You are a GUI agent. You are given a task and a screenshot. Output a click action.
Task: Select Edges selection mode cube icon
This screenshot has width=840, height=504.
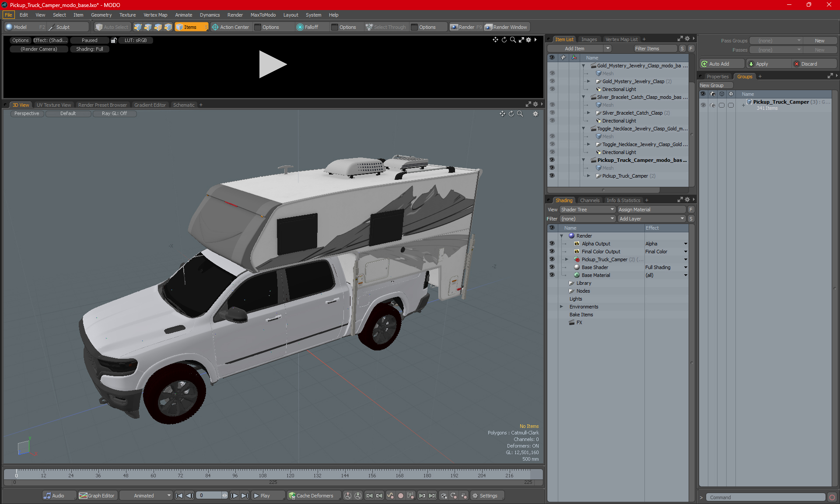coord(148,27)
